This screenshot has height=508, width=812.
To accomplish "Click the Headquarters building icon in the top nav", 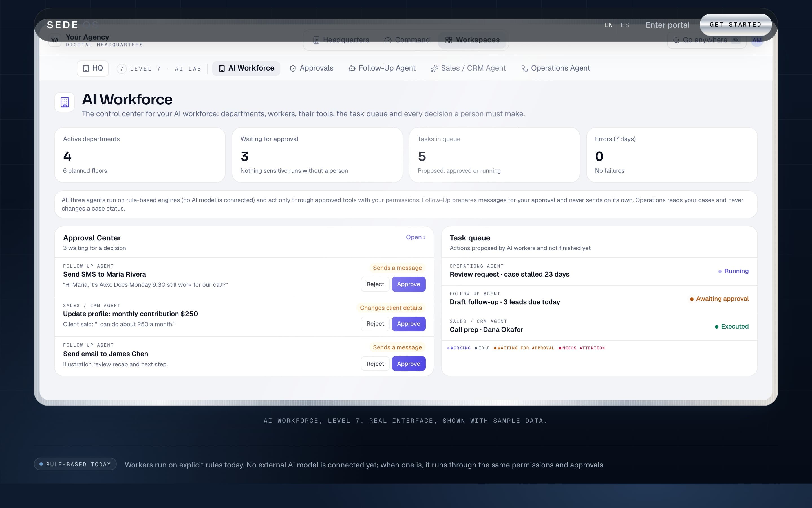I will click(x=316, y=40).
